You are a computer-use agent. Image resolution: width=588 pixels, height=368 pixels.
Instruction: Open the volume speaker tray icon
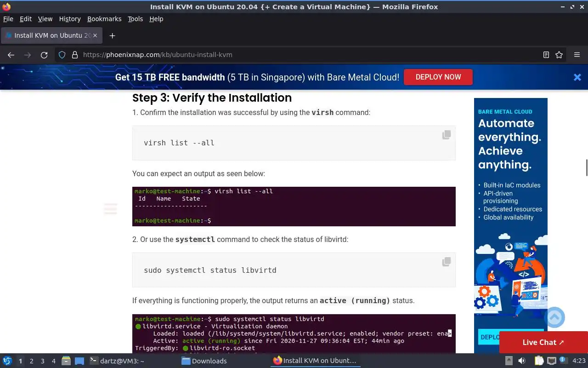[x=522, y=361]
